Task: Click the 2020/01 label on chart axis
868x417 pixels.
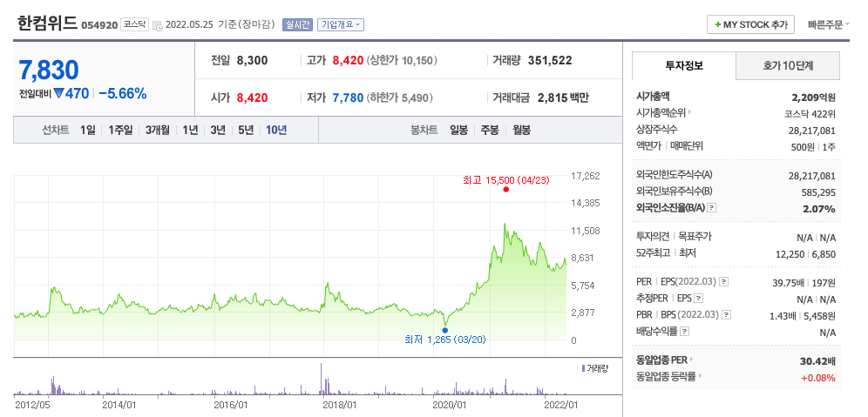Action: tap(451, 406)
